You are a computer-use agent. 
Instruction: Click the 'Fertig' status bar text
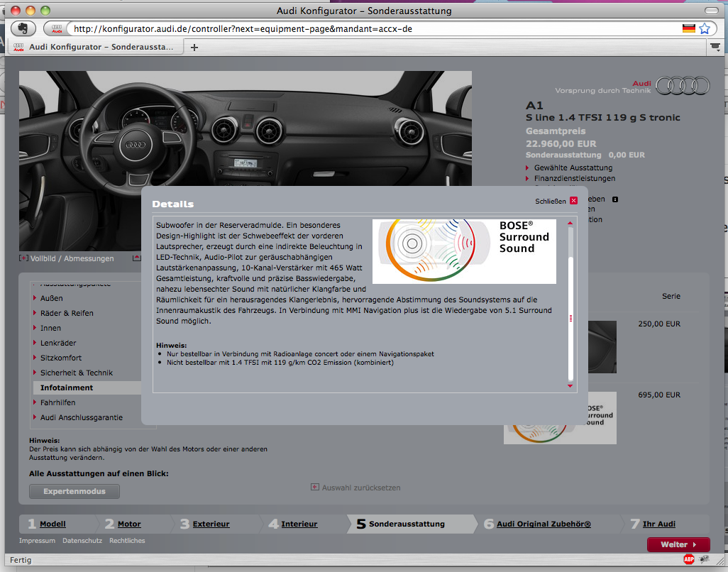pyautogui.click(x=21, y=560)
